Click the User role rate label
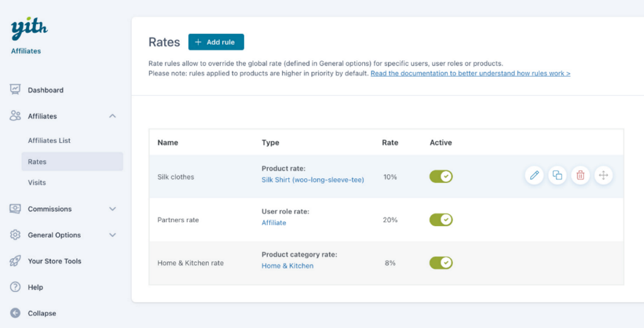 coord(286,212)
